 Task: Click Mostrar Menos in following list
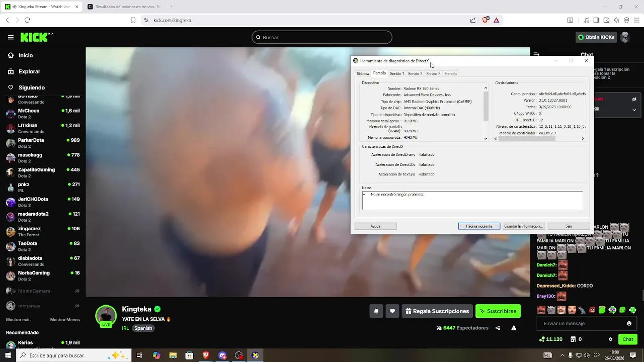pyautogui.click(x=65, y=320)
